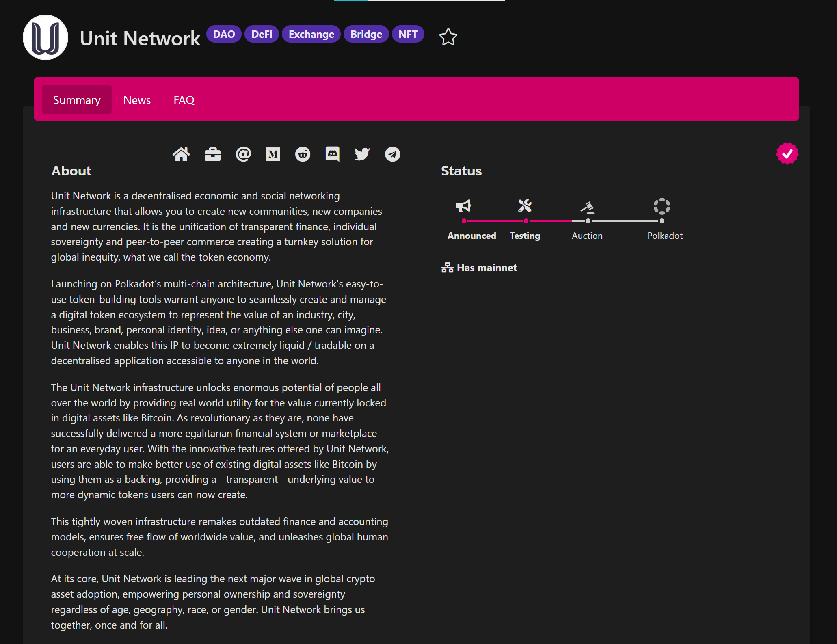Open the FAQ tab
Screen dimensions: 837x644
[184, 100]
